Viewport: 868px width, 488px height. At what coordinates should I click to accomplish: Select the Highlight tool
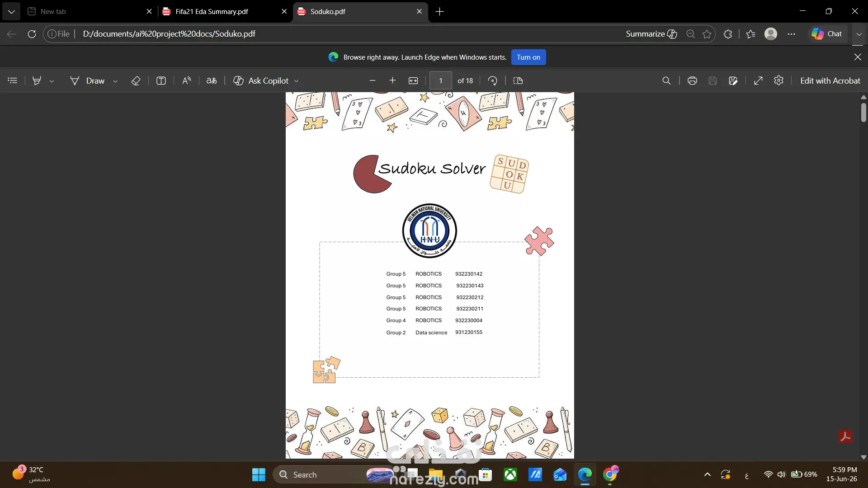pos(37,80)
